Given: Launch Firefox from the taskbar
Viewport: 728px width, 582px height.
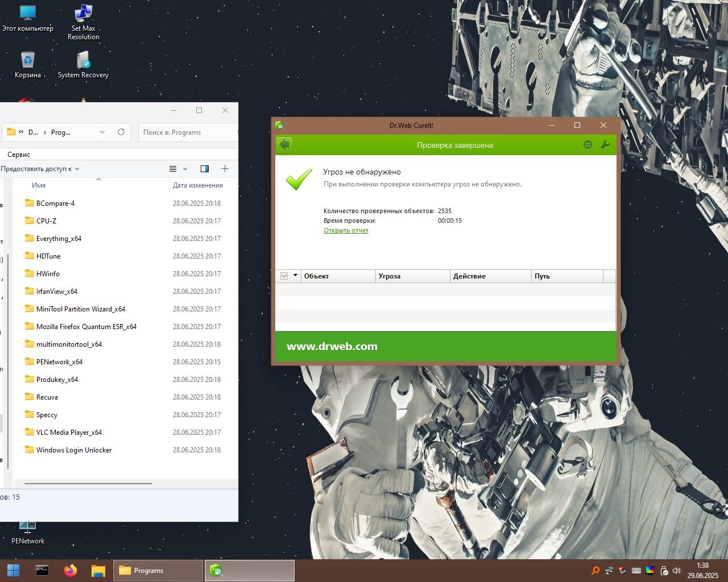Looking at the screenshot, I should [x=71, y=571].
